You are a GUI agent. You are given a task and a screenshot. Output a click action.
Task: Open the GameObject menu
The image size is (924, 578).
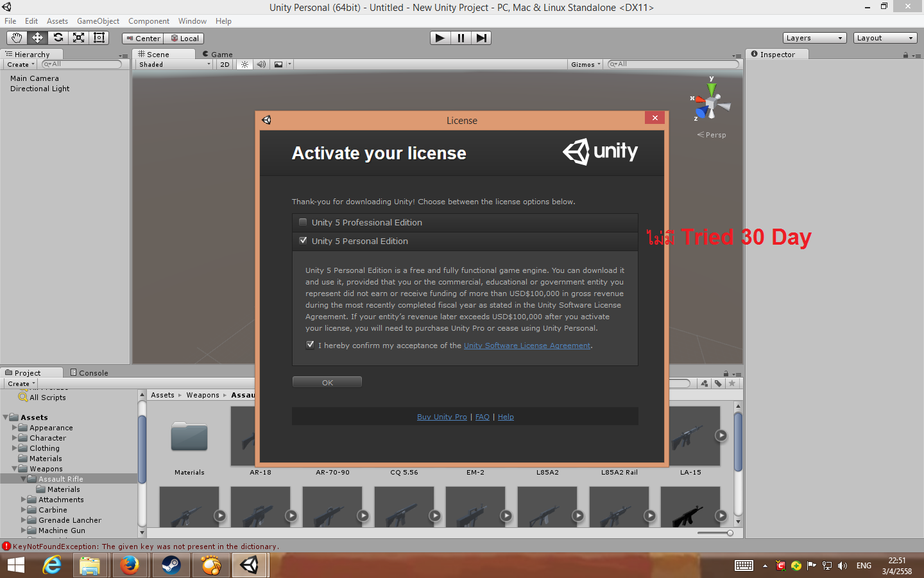[98, 21]
